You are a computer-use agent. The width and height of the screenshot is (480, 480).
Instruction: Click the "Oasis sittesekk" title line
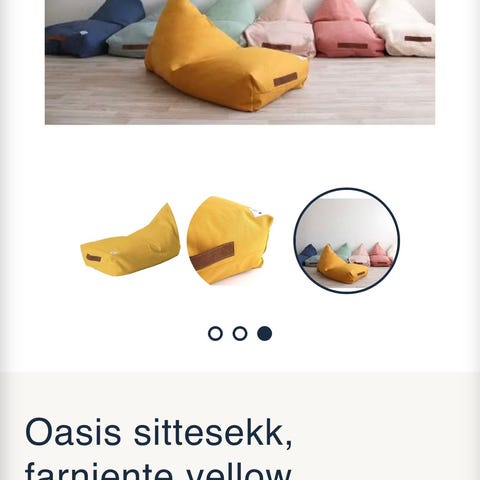159,433
